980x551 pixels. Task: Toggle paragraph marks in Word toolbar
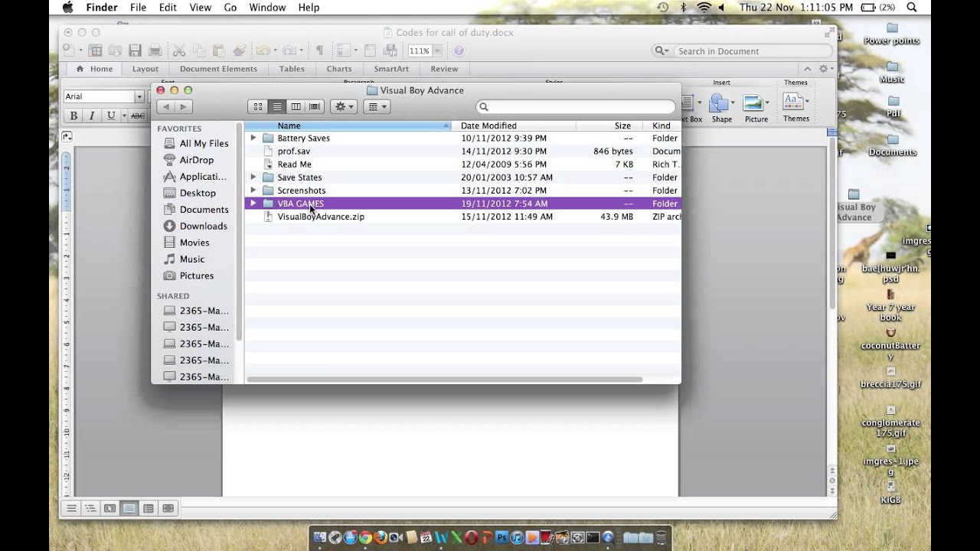319,51
